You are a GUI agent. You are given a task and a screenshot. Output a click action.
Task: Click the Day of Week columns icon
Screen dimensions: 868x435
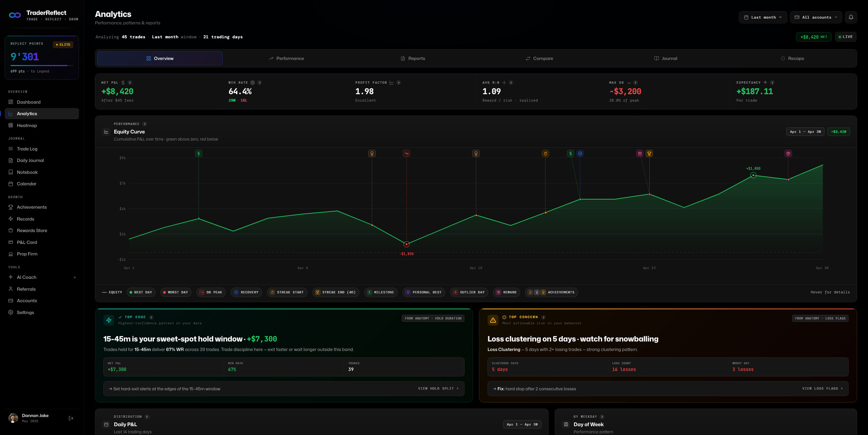[x=566, y=424]
